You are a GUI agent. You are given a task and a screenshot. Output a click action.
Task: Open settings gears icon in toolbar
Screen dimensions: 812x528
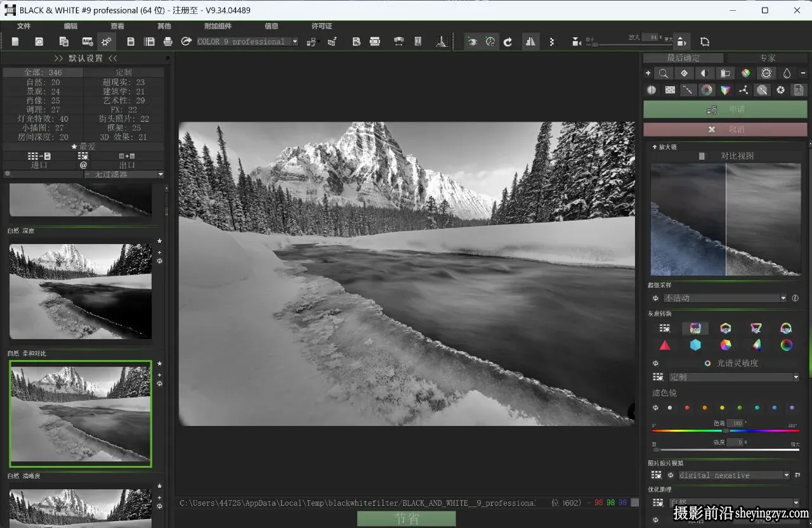point(107,41)
